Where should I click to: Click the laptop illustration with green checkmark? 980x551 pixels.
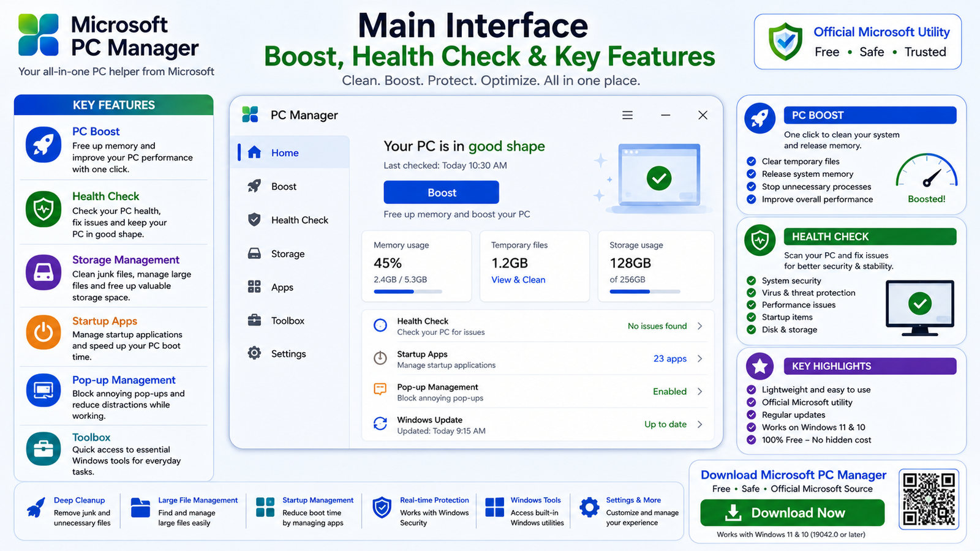[x=659, y=178]
